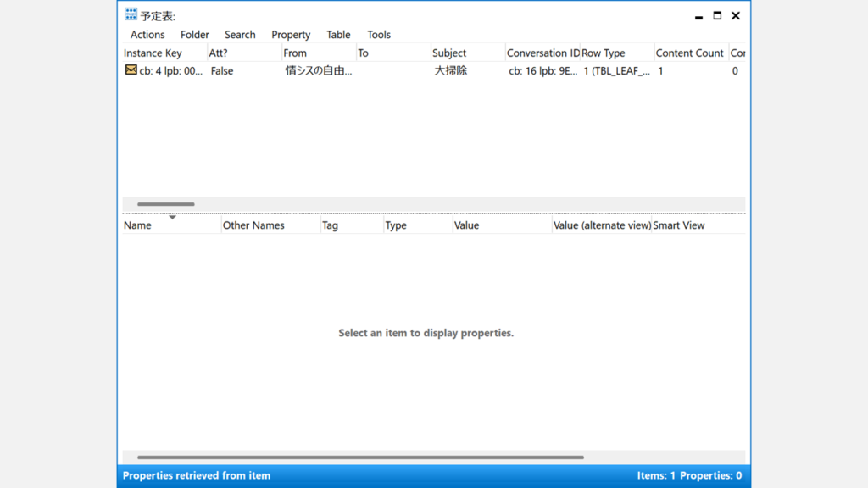
Task: Click the envelope icon in the message row
Action: pyautogui.click(x=131, y=70)
